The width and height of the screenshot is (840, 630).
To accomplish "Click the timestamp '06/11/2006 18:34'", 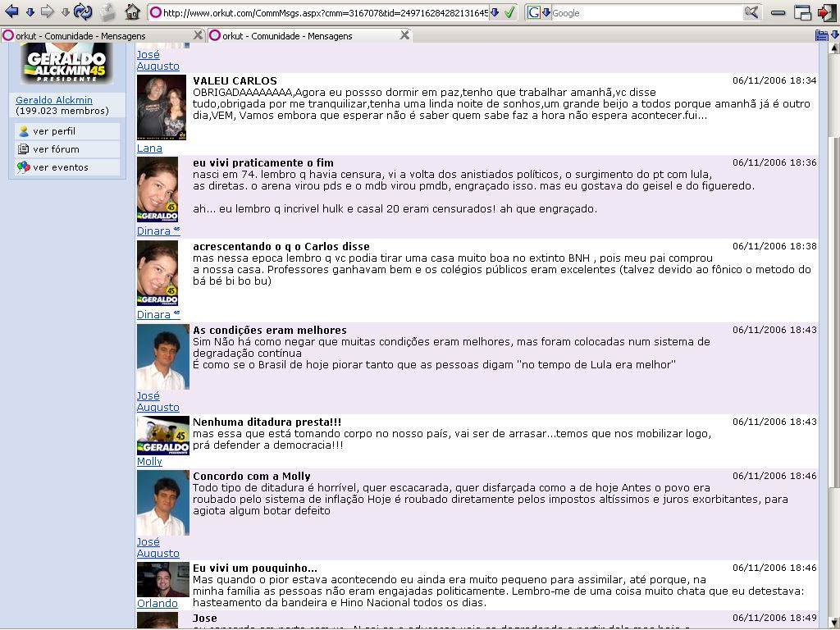I will click(x=774, y=80).
